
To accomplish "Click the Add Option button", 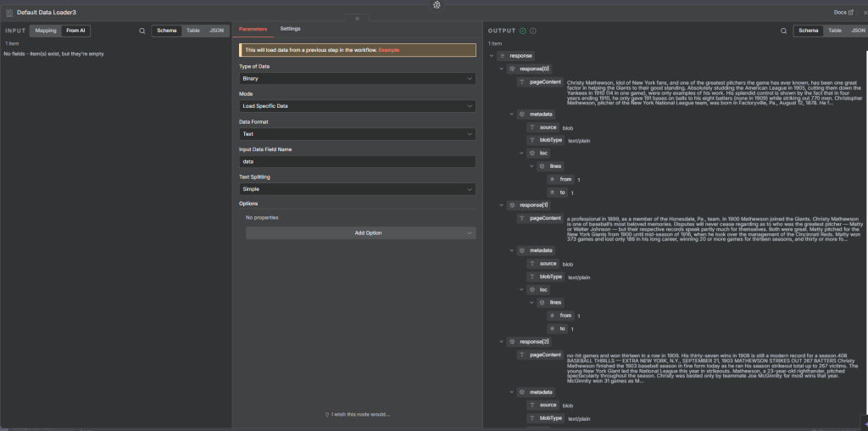I will 361,232.
